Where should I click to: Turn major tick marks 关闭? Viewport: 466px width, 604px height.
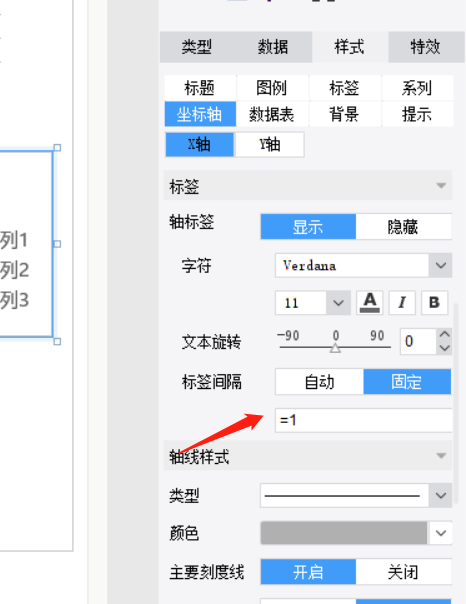click(x=403, y=572)
